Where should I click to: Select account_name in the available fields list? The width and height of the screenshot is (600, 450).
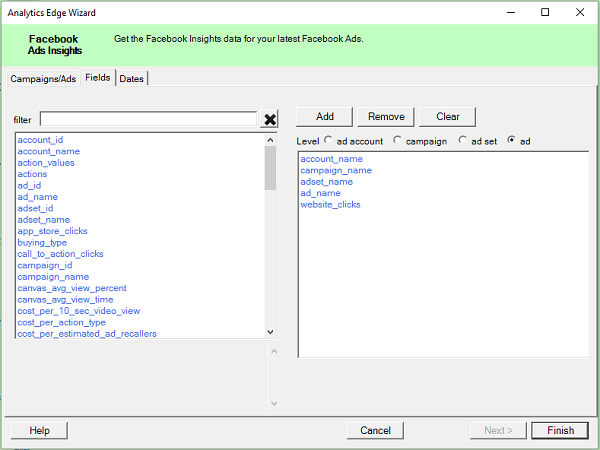49,152
